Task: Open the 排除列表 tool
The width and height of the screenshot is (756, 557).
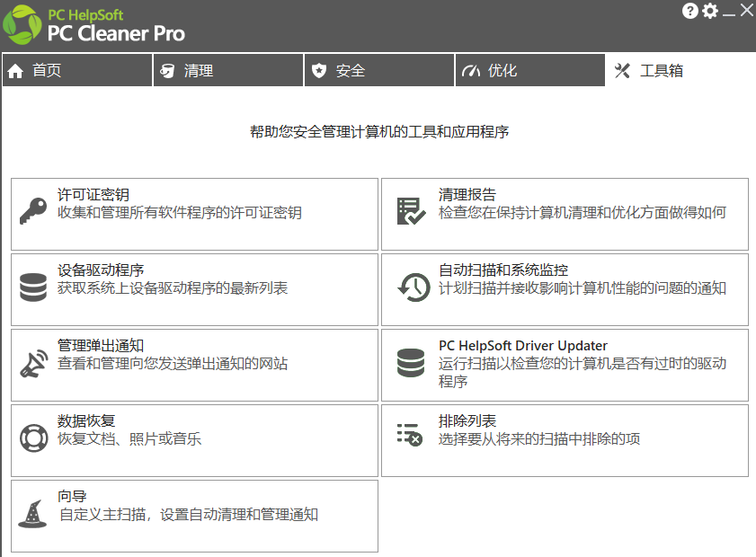Action: [x=565, y=440]
